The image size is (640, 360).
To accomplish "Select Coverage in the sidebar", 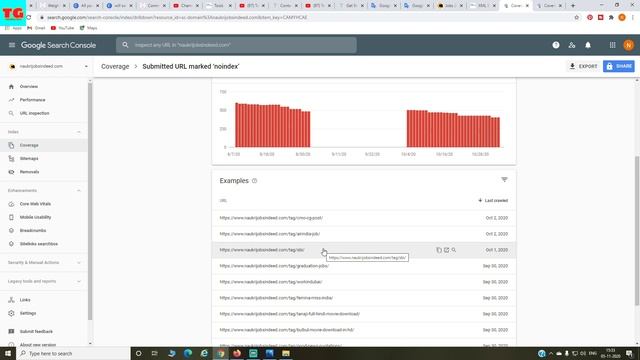I will click(44, 145).
